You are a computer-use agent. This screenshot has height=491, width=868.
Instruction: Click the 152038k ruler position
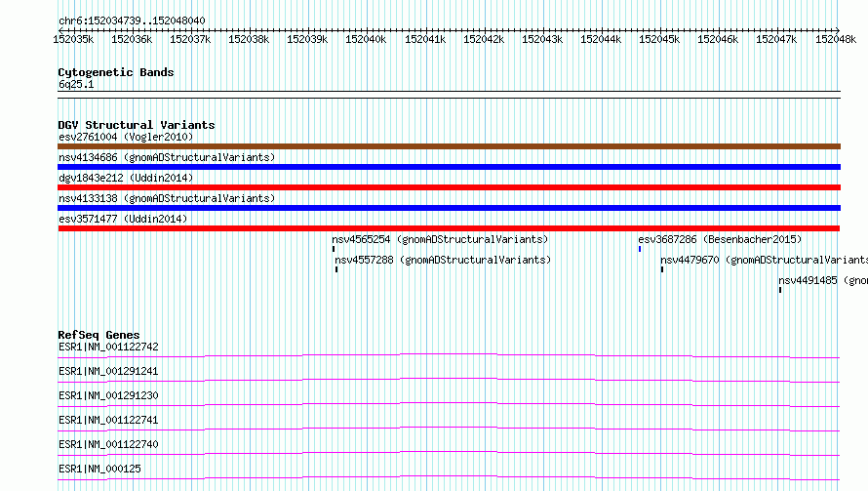click(x=249, y=39)
